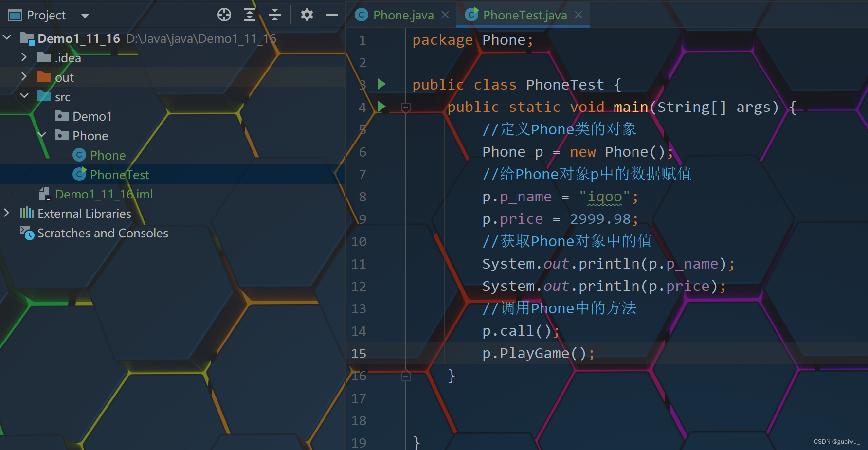The width and height of the screenshot is (868, 450).
Task: Fold the main method at line 4
Action: [406, 107]
